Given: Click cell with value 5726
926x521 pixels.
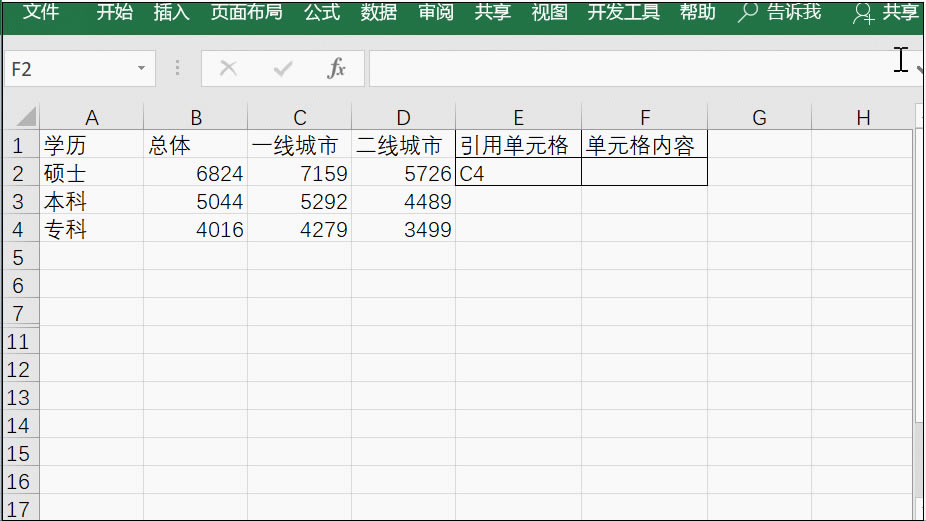Looking at the screenshot, I should [x=403, y=172].
